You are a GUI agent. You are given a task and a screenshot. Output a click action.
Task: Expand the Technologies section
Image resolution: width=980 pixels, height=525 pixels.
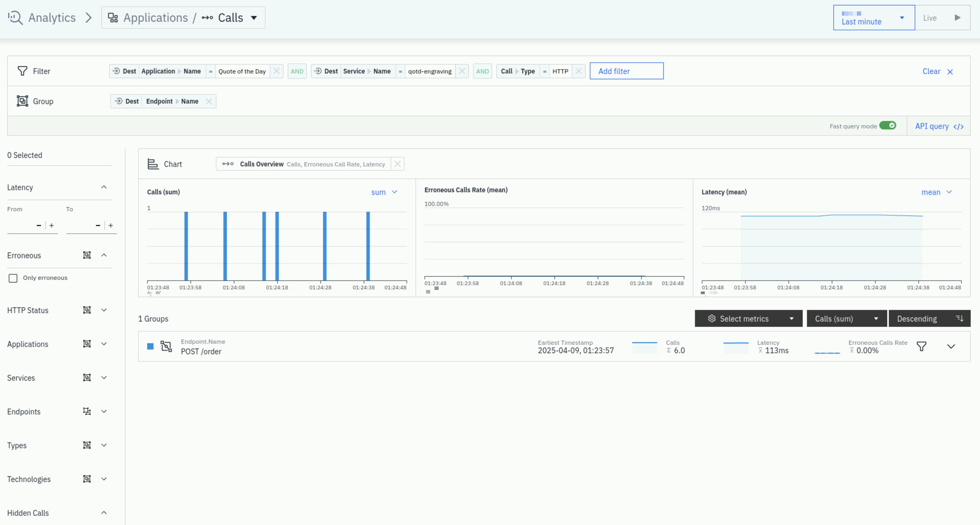pyautogui.click(x=104, y=479)
